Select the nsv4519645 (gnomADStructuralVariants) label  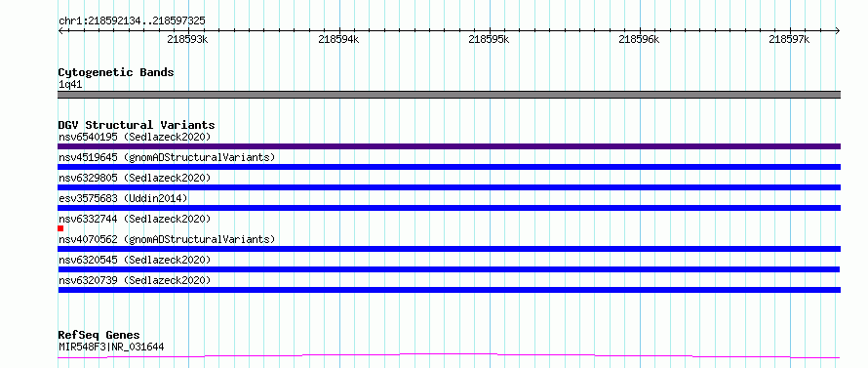[167, 157]
